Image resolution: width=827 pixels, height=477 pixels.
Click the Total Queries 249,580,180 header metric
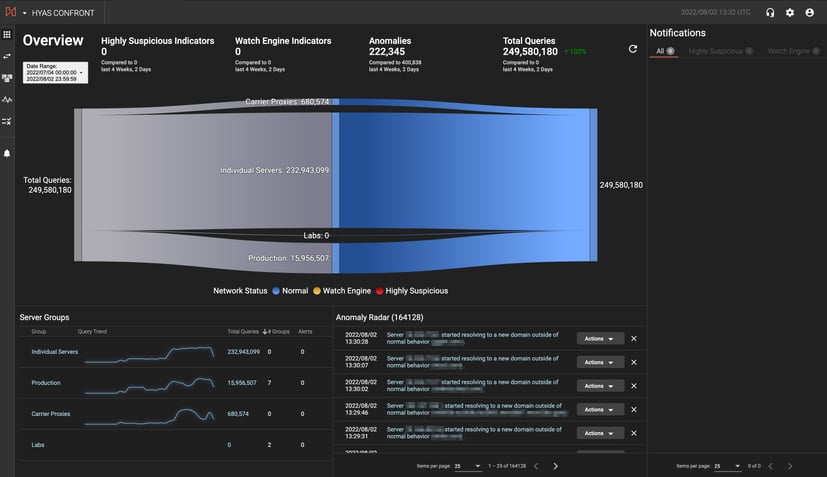pyautogui.click(x=544, y=54)
